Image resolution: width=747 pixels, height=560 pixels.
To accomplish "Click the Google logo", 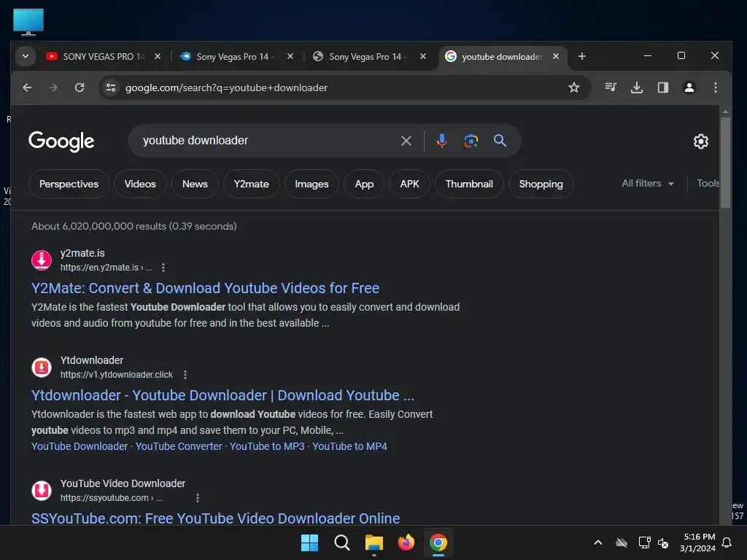I will (x=61, y=141).
